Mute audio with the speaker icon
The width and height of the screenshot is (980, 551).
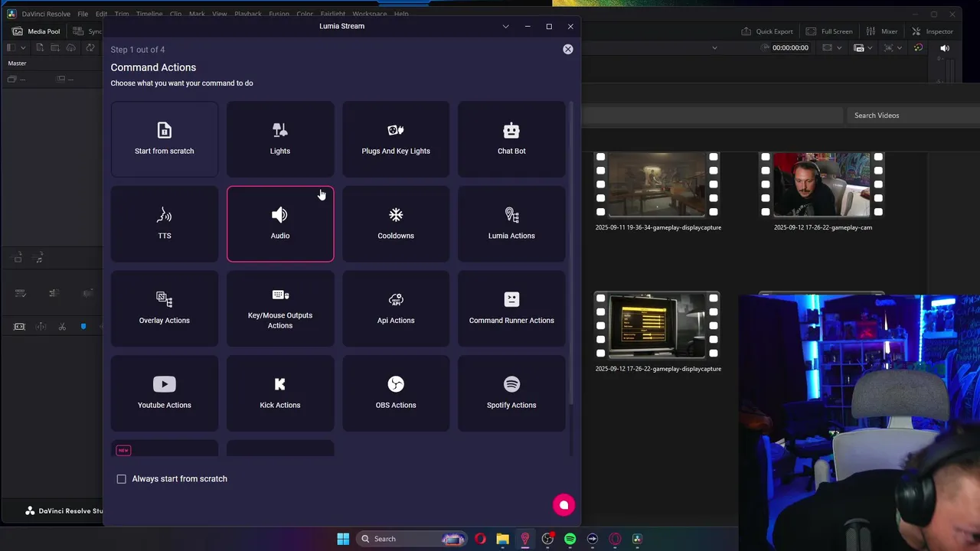click(945, 47)
